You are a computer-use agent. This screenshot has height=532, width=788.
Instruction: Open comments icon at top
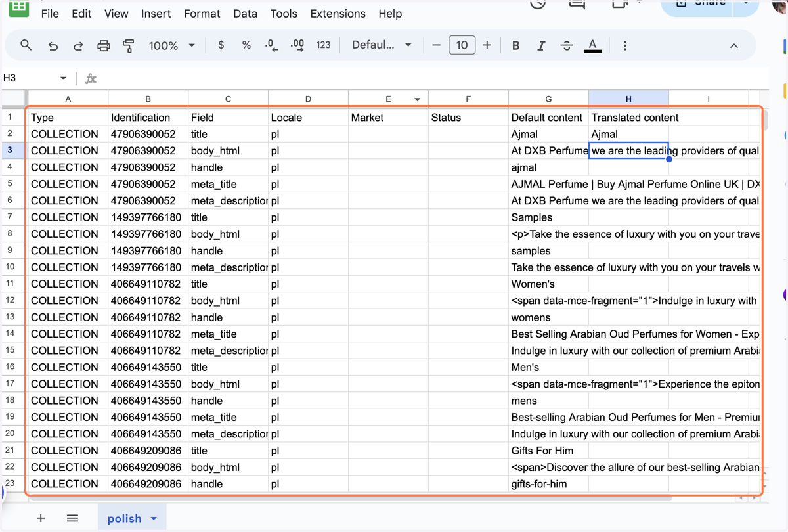coord(577,5)
